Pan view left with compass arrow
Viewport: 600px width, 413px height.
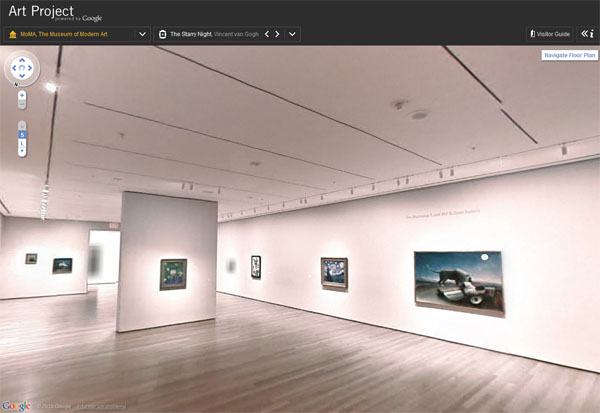14,68
